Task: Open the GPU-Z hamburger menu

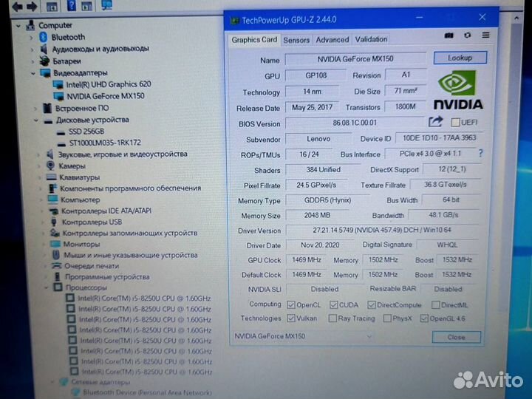Action: [x=485, y=35]
